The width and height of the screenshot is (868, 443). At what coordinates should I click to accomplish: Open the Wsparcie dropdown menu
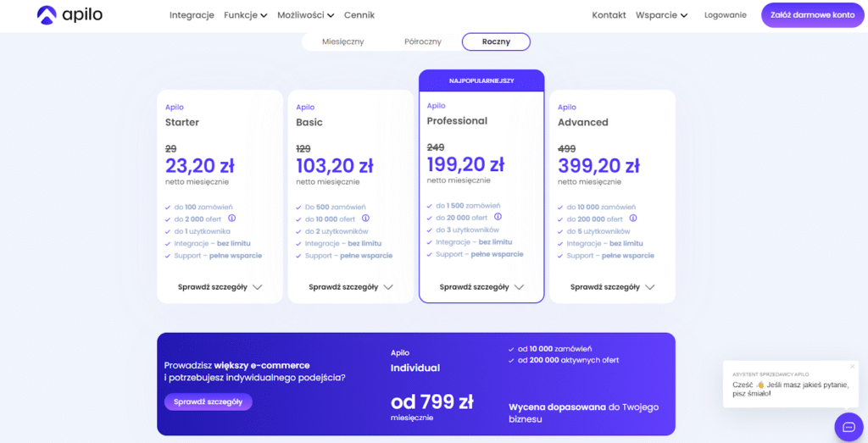pyautogui.click(x=661, y=15)
